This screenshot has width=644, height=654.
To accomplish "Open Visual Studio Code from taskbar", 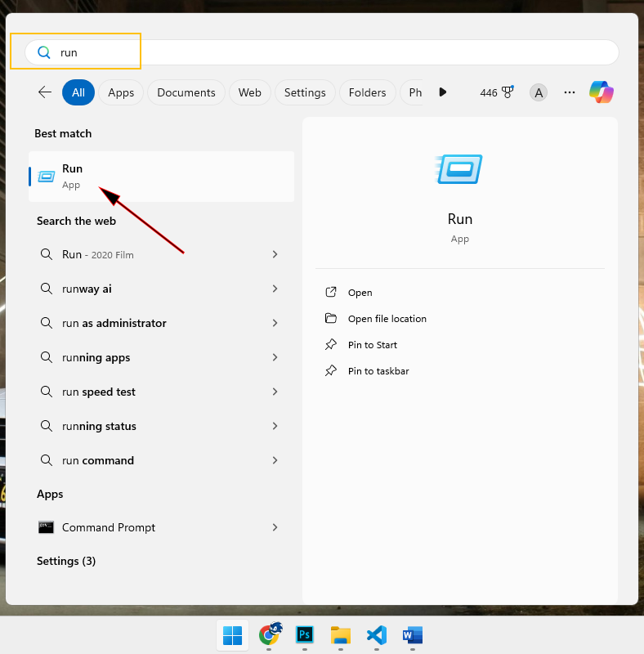I will coord(376,634).
